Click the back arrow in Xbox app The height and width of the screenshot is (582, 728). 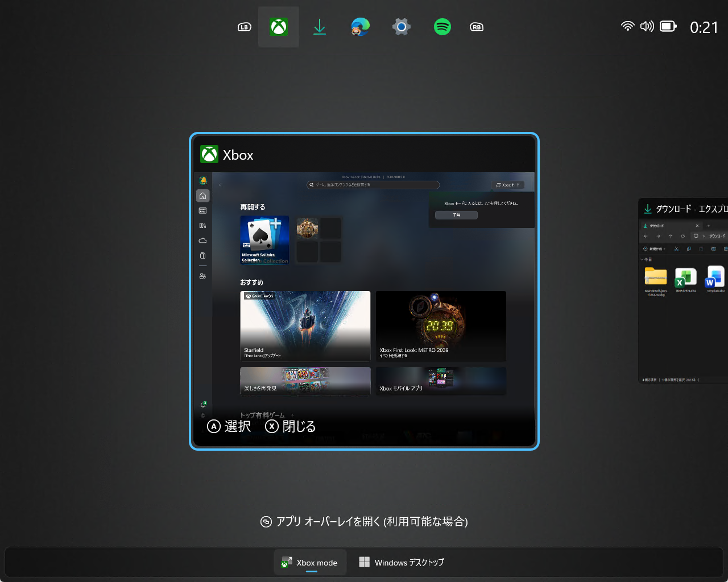[220, 185]
